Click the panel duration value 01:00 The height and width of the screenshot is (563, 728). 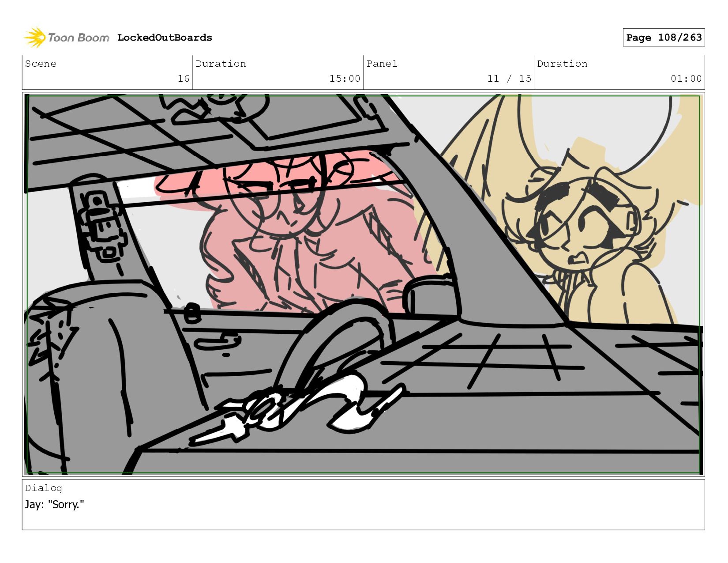tap(686, 79)
